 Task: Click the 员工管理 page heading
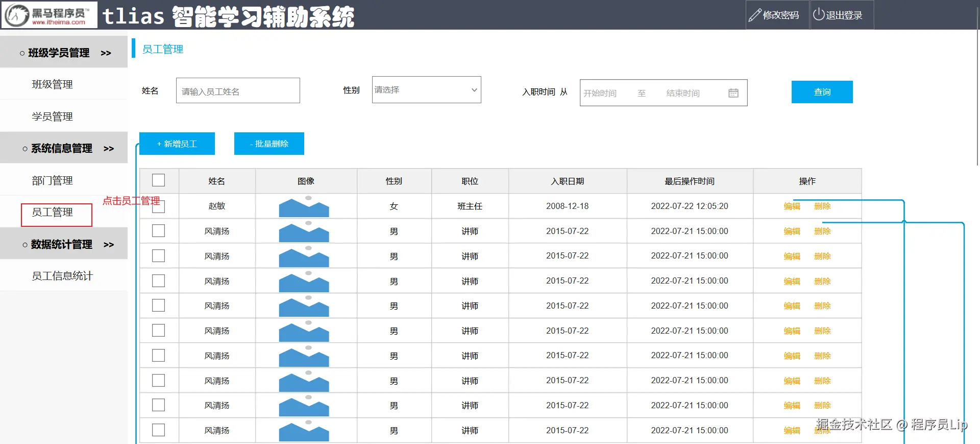point(163,49)
